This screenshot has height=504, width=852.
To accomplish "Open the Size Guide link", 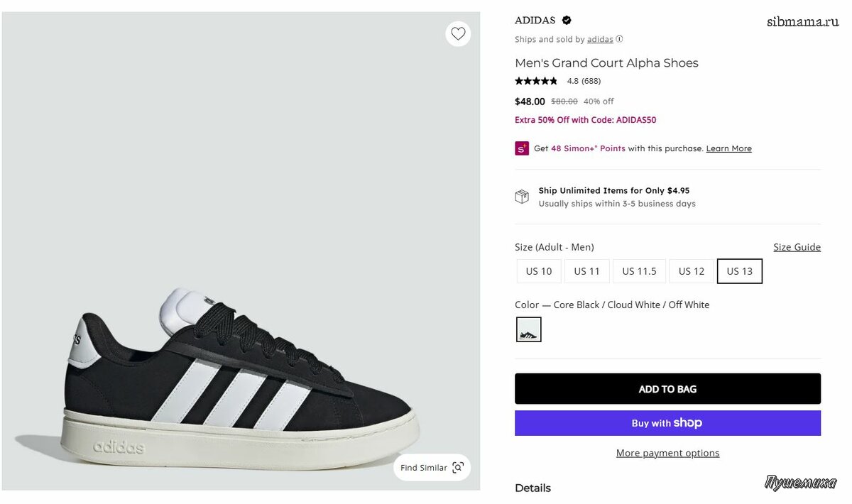I will (797, 247).
